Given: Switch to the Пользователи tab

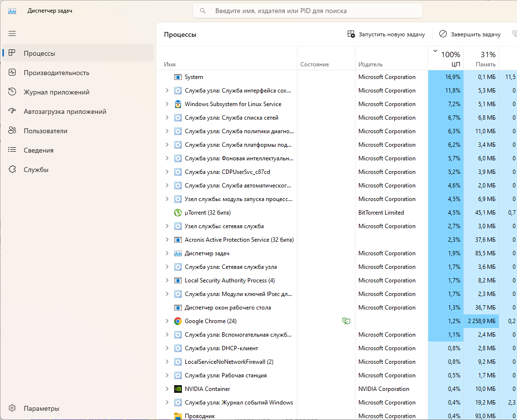Looking at the screenshot, I should [x=46, y=131].
